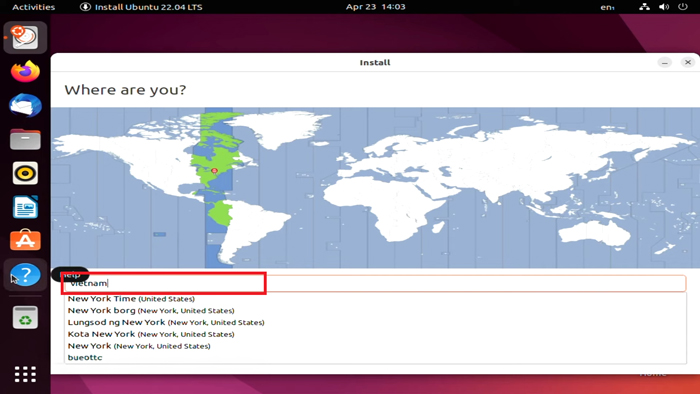The height and width of the screenshot is (394, 700).
Task: Open Thunderbird mail from the dock
Action: (25, 105)
